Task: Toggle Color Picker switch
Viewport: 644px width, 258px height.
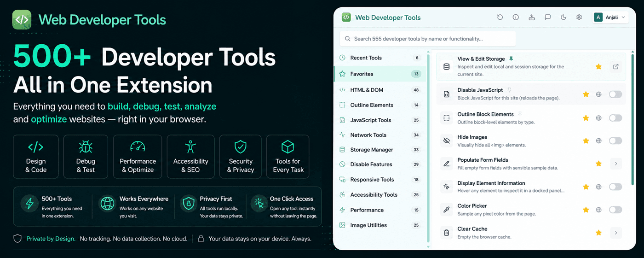Action: coord(615,210)
